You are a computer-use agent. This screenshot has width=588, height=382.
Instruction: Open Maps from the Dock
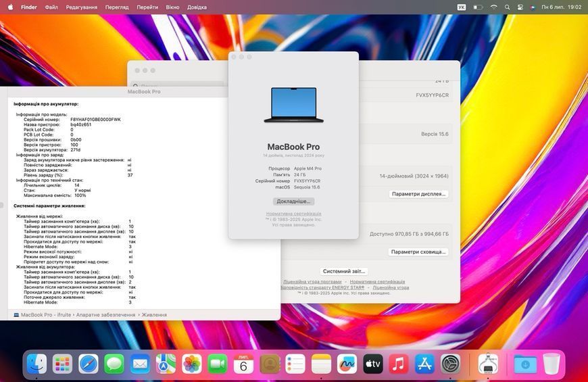166,364
